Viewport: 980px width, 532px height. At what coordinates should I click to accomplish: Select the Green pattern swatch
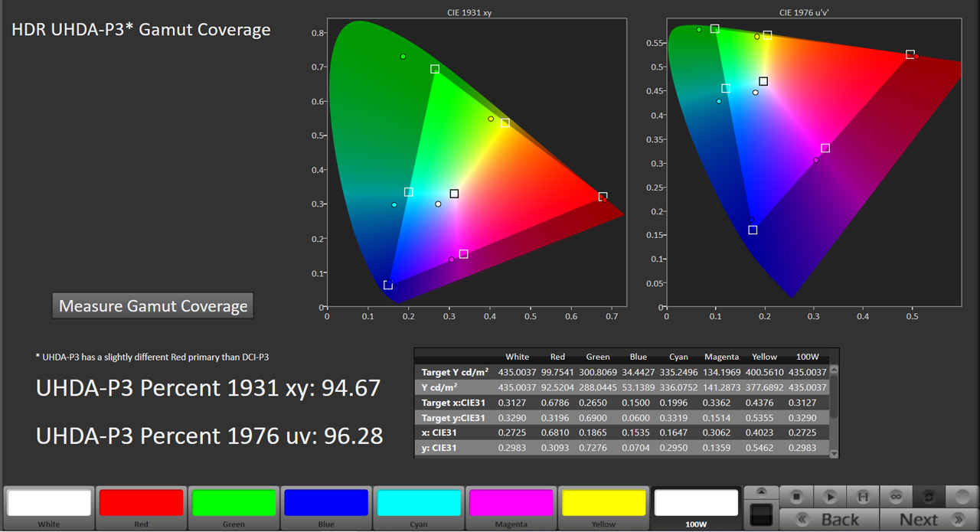234,508
